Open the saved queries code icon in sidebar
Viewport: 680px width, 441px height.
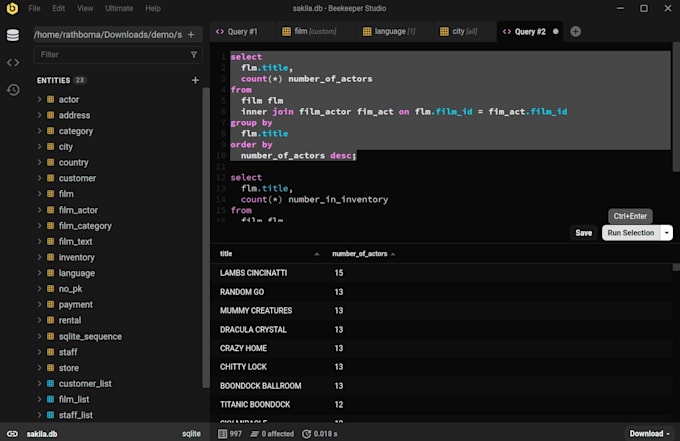point(13,62)
